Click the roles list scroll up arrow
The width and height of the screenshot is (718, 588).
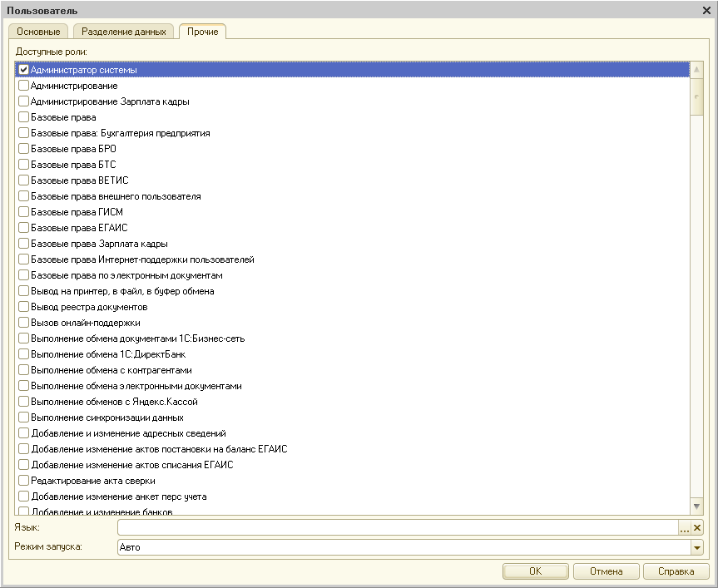(x=696, y=70)
